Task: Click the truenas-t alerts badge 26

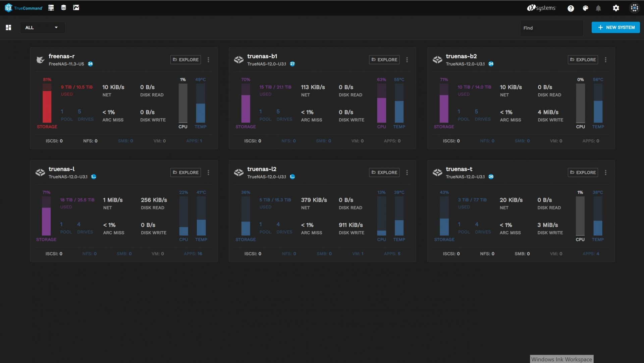Action: pos(491,177)
